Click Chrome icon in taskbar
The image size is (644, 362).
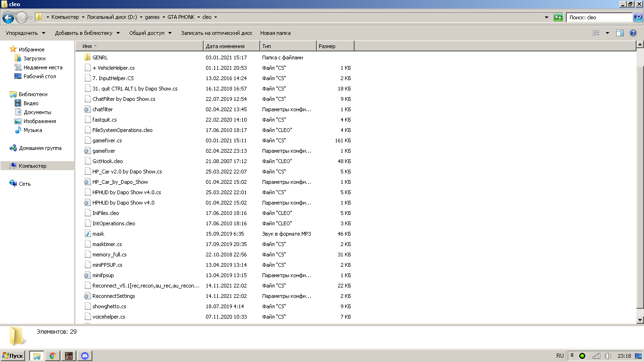53,356
